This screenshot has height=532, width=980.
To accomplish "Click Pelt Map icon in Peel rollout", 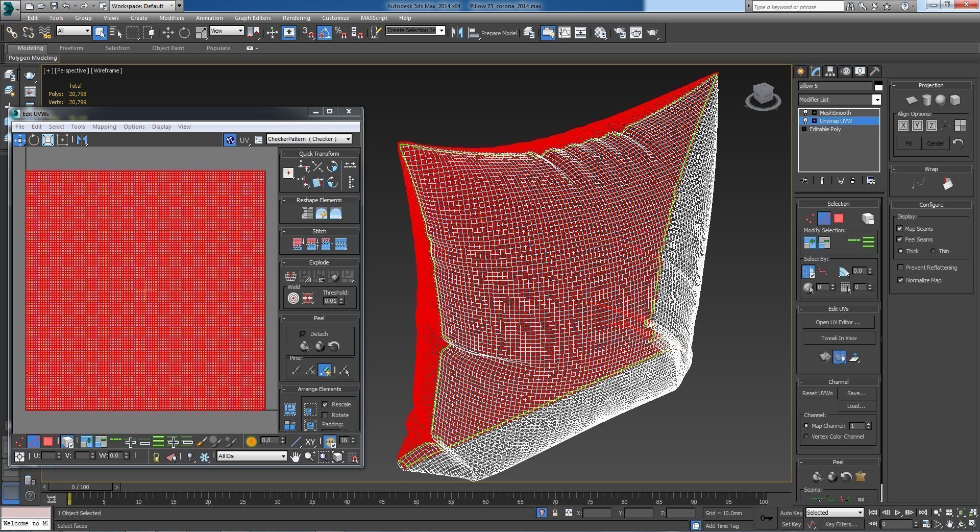I will coord(860,477).
